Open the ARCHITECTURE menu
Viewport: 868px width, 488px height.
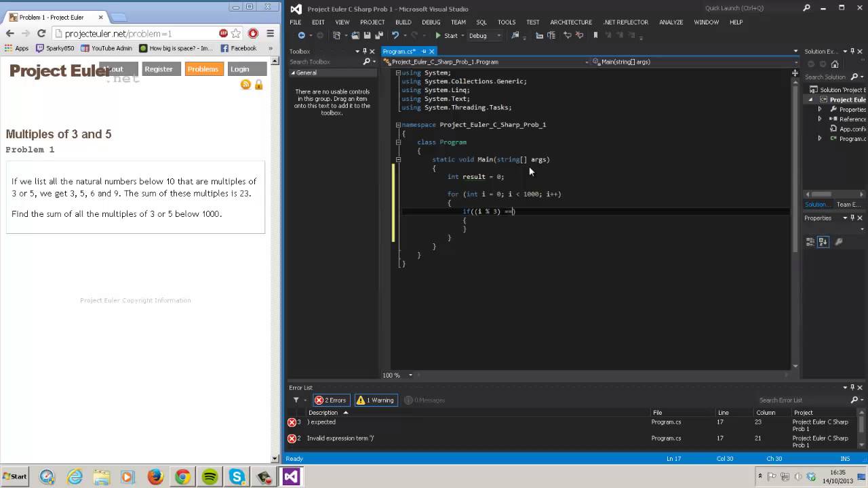[571, 22]
